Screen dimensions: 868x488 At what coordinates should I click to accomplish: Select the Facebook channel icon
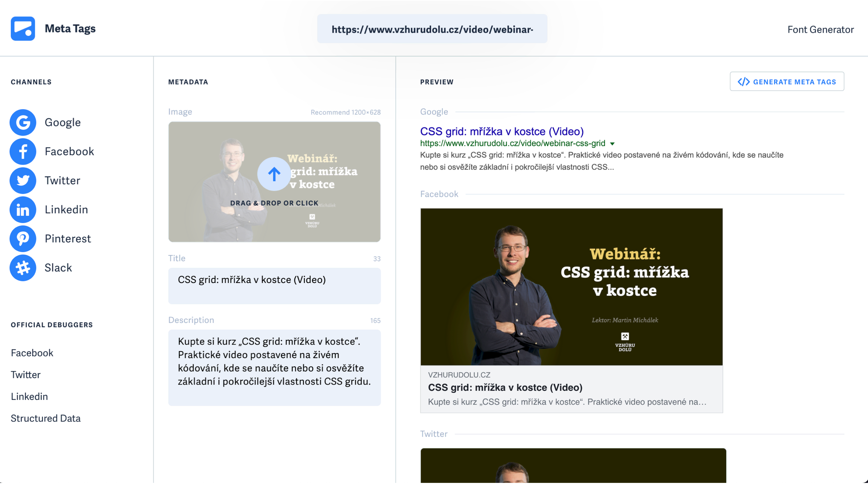23,151
